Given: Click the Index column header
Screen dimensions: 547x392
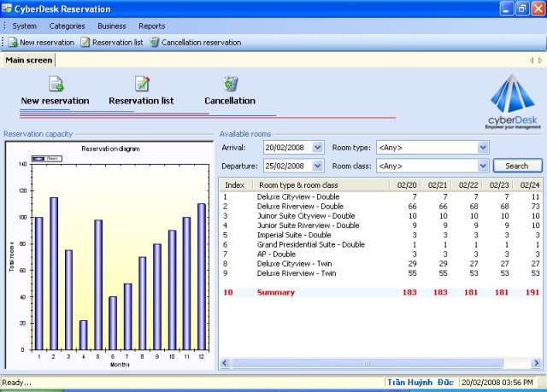Looking at the screenshot, I should (x=235, y=184).
